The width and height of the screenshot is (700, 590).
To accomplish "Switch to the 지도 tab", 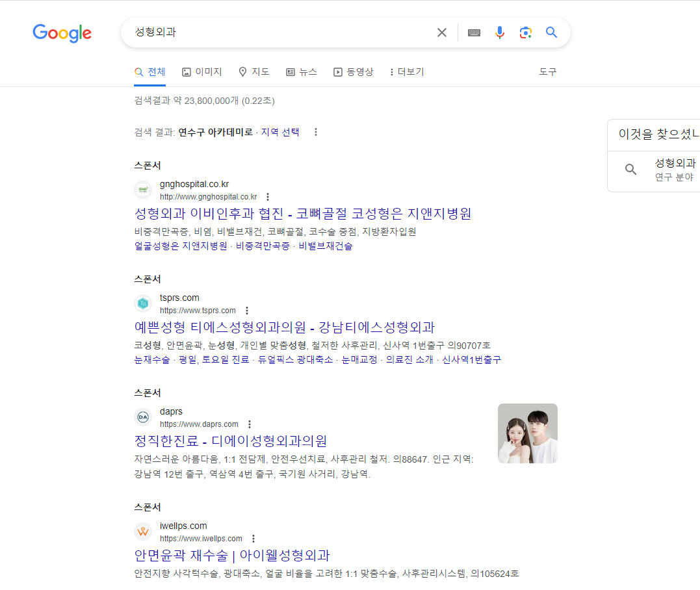I will (x=254, y=72).
